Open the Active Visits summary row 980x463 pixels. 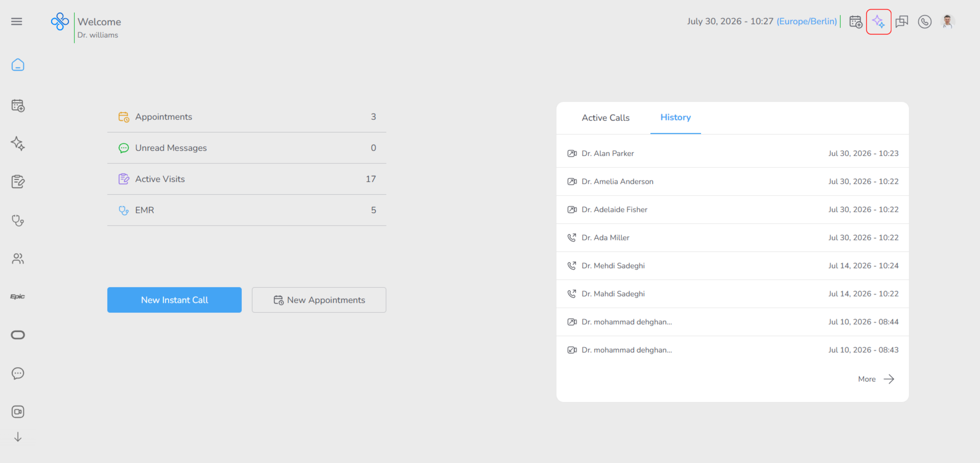247,179
